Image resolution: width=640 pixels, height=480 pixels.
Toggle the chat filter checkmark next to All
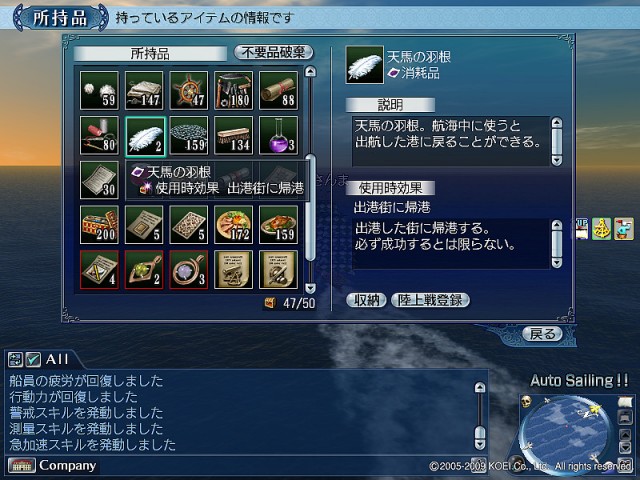tap(33, 359)
